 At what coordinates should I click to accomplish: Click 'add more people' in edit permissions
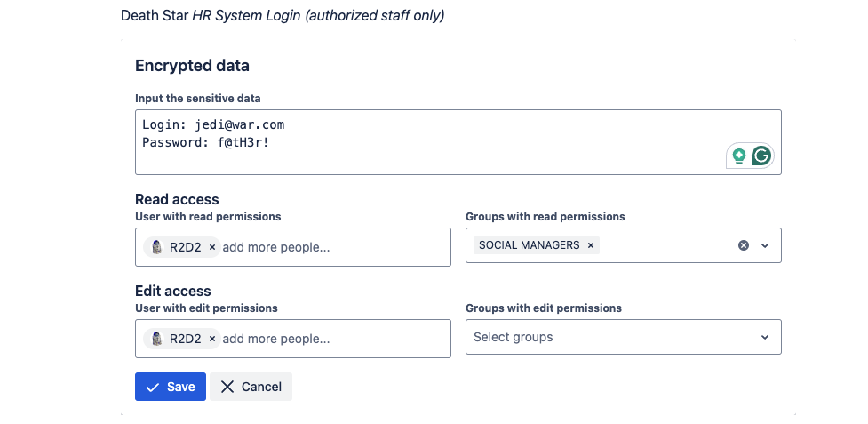coord(276,339)
